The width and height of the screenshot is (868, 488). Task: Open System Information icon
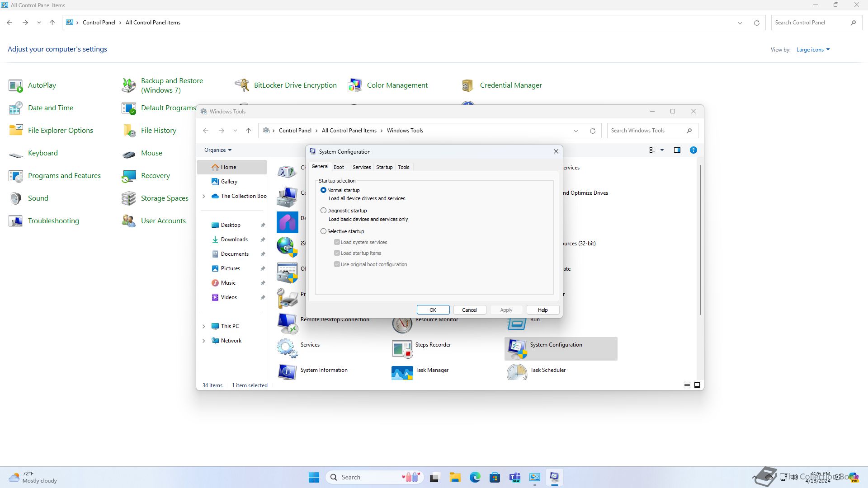click(287, 371)
